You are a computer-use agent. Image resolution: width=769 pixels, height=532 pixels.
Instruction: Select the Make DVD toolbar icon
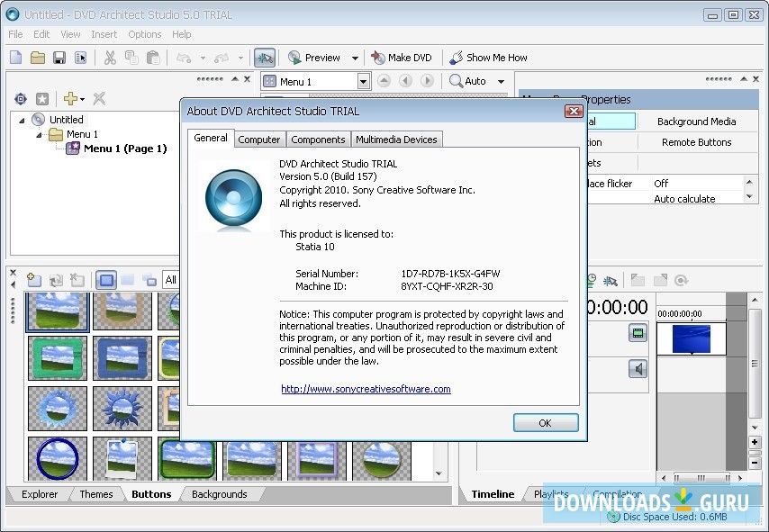click(402, 57)
